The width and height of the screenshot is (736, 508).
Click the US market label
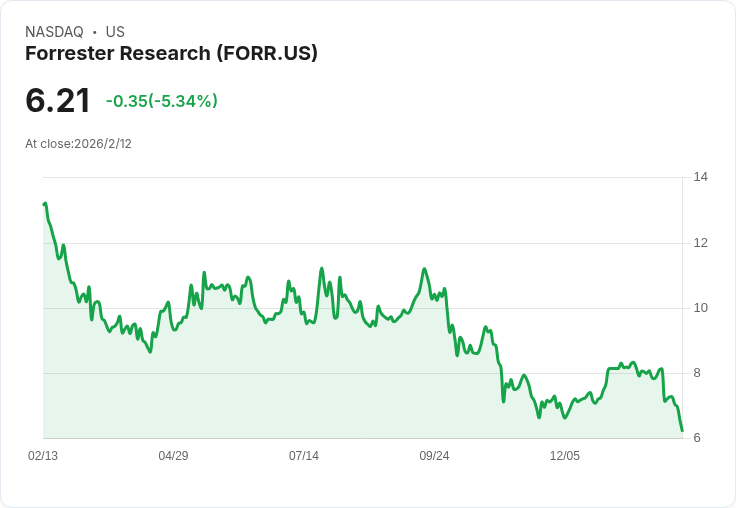(115, 32)
